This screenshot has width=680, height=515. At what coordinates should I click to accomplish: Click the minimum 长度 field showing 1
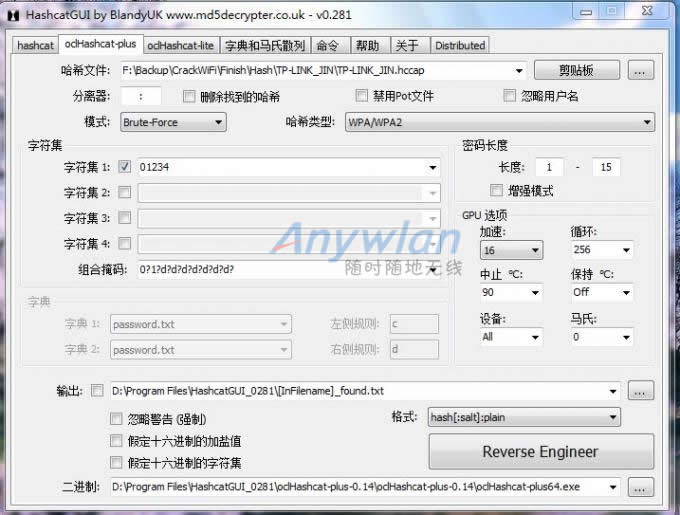[x=549, y=167]
